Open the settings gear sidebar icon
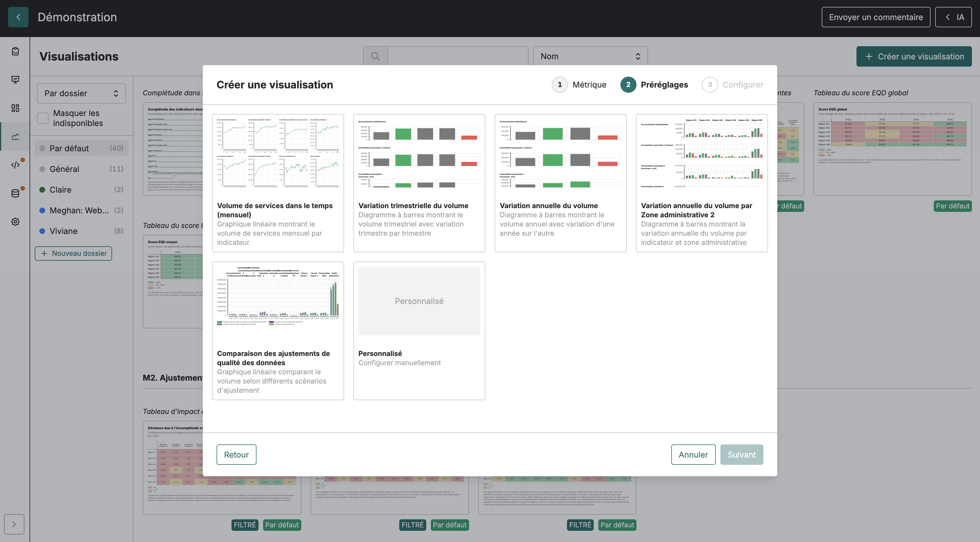 coord(15,222)
